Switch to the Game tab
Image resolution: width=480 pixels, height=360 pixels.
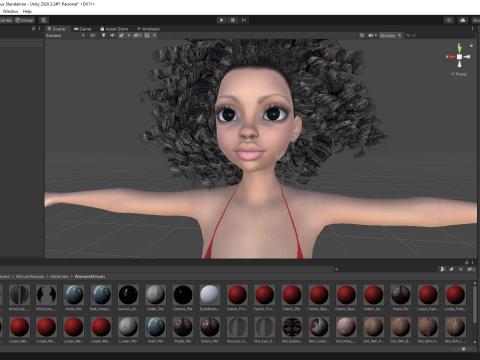pos(82,29)
